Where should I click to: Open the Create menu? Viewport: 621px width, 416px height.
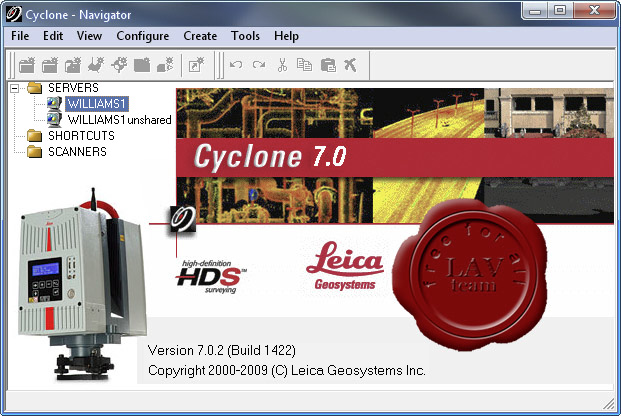pos(200,36)
